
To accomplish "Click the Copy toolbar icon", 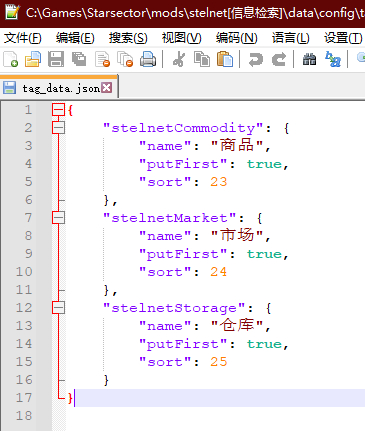I will [x=202, y=59].
